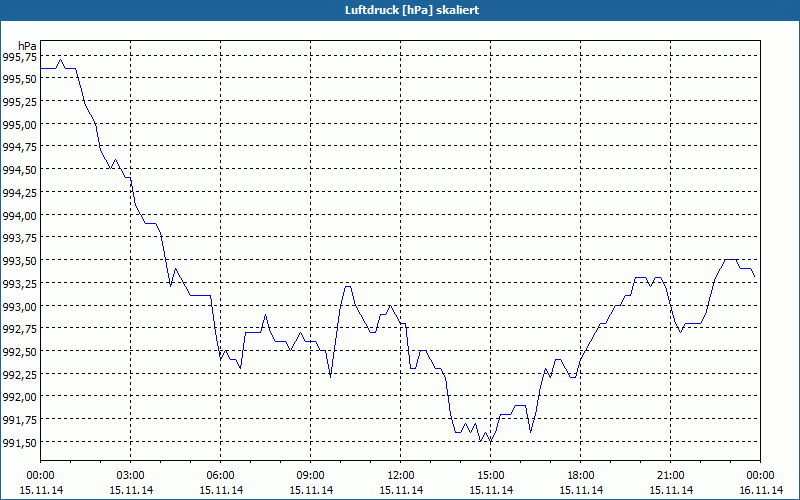This screenshot has height=500, width=800.
Task: Select the 995,75 y-axis value
Action: 19,57
